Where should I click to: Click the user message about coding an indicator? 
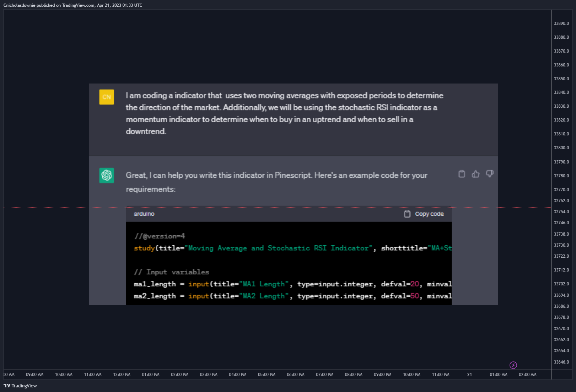click(284, 113)
